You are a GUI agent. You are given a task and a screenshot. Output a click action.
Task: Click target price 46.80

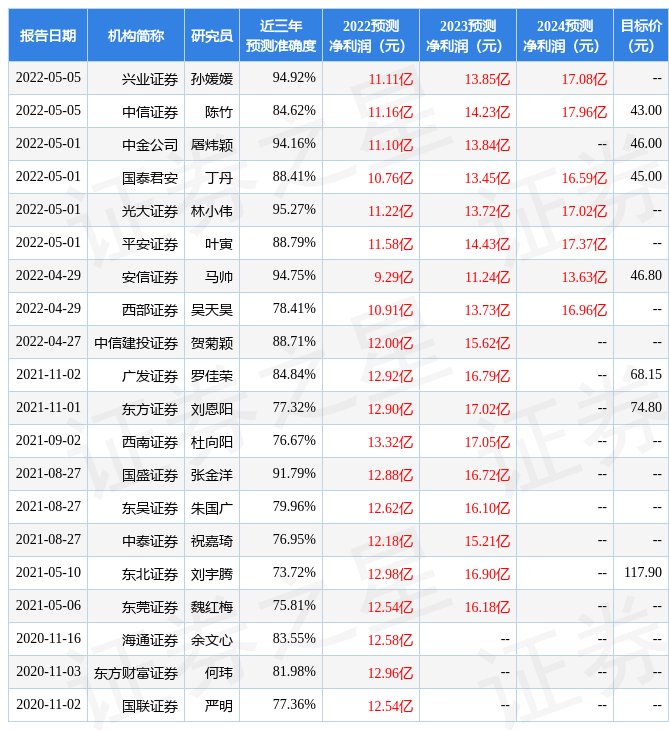646,276
